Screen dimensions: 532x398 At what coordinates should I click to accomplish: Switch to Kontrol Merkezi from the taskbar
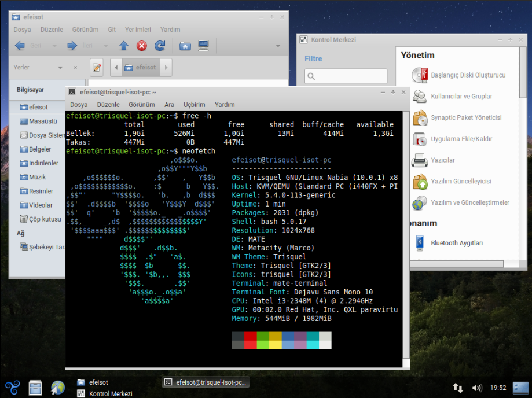[x=110, y=393]
